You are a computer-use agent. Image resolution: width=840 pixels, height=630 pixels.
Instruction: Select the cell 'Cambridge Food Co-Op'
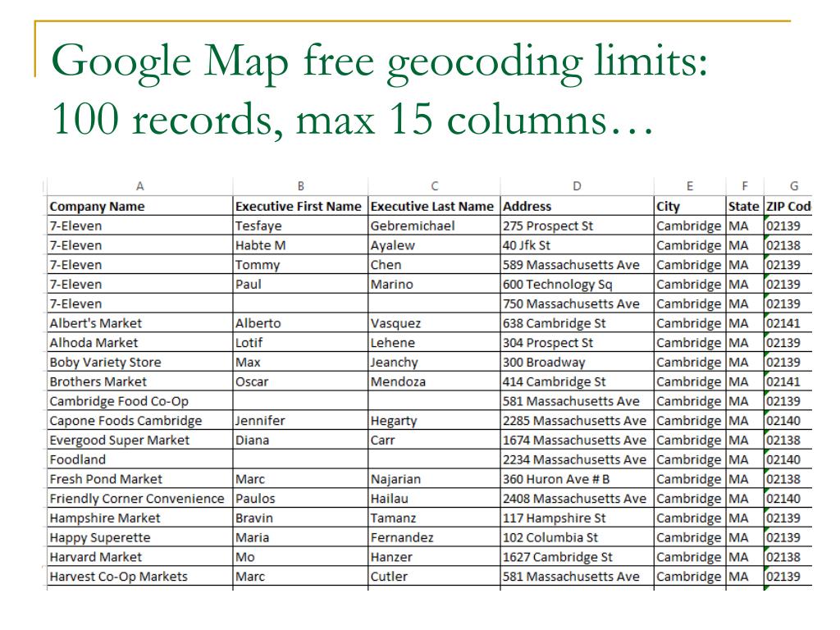[139, 401]
